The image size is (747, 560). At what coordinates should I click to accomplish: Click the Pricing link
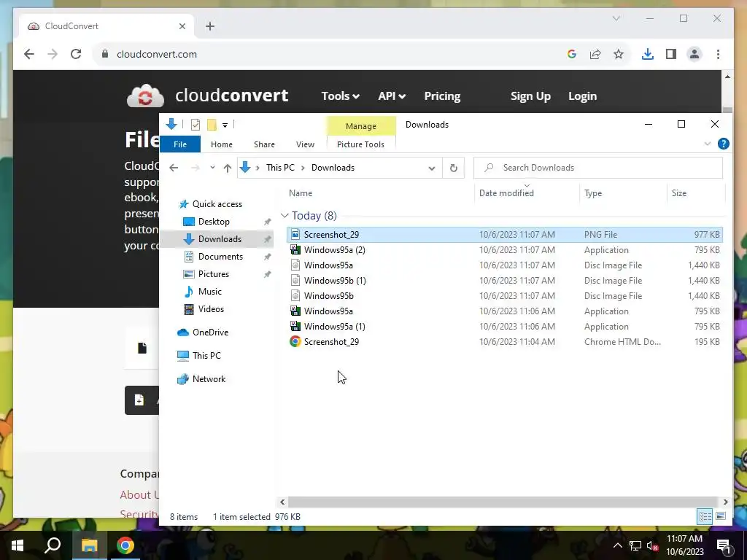443,96
